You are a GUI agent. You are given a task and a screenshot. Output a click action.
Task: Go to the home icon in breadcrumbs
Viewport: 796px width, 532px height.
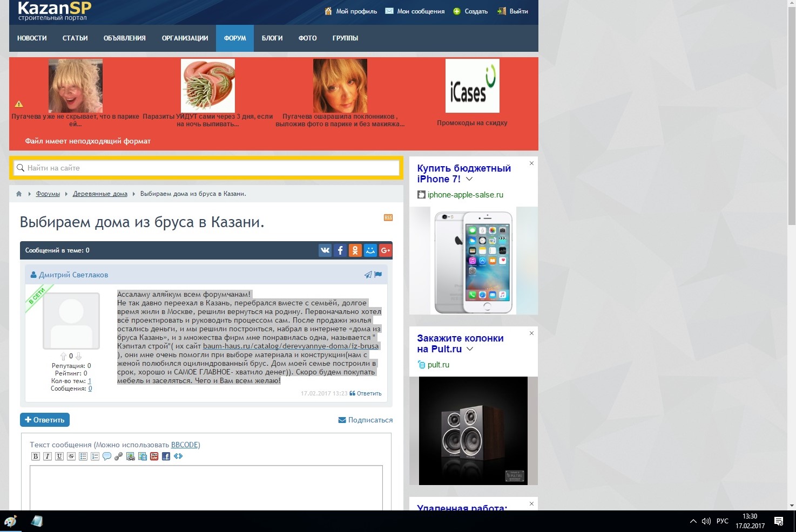click(19, 194)
